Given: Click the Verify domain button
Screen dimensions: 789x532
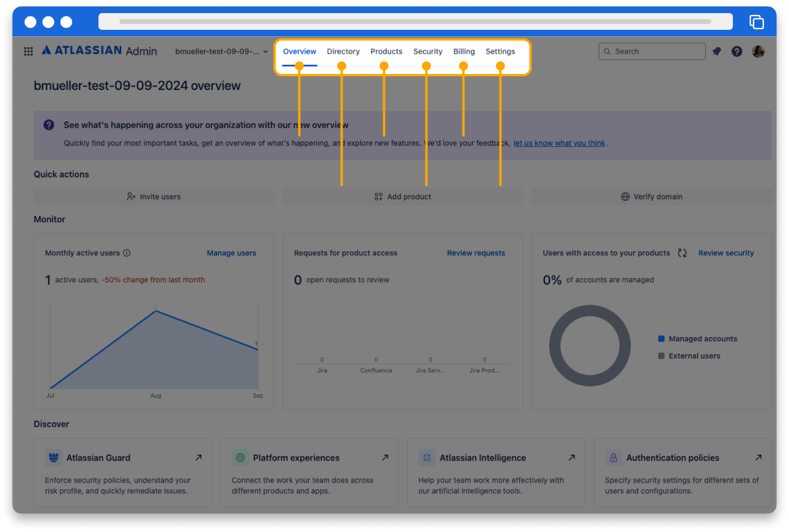Looking at the screenshot, I should [652, 197].
